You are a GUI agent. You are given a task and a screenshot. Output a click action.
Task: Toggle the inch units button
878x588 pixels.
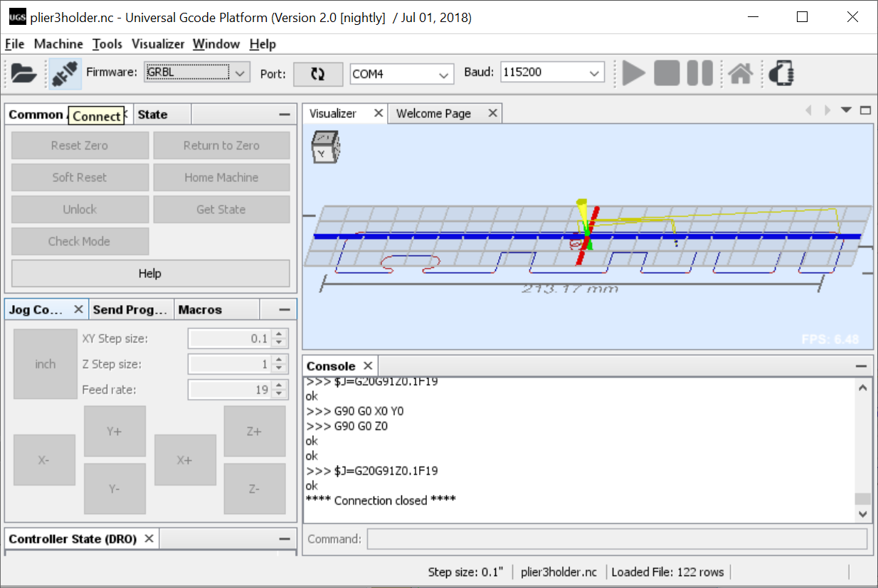click(x=46, y=364)
